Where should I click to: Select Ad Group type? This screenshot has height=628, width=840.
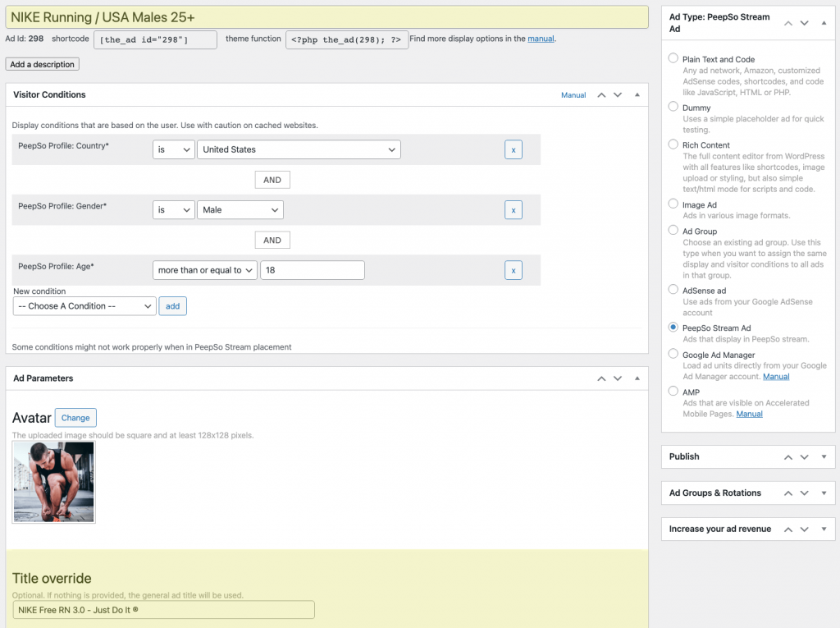pos(673,230)
